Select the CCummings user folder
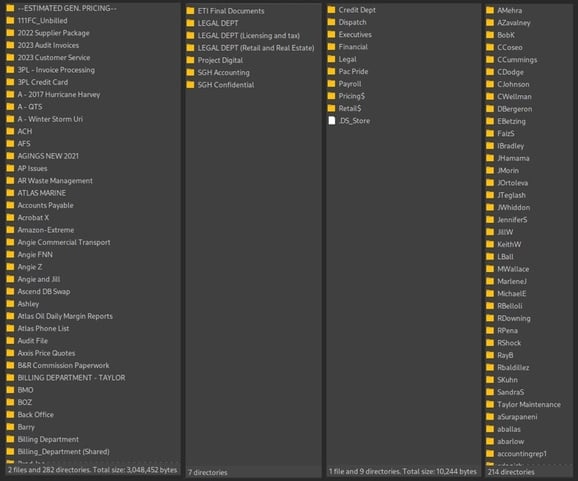This screenshot has width=578, height=481. (x=517, y=59)
